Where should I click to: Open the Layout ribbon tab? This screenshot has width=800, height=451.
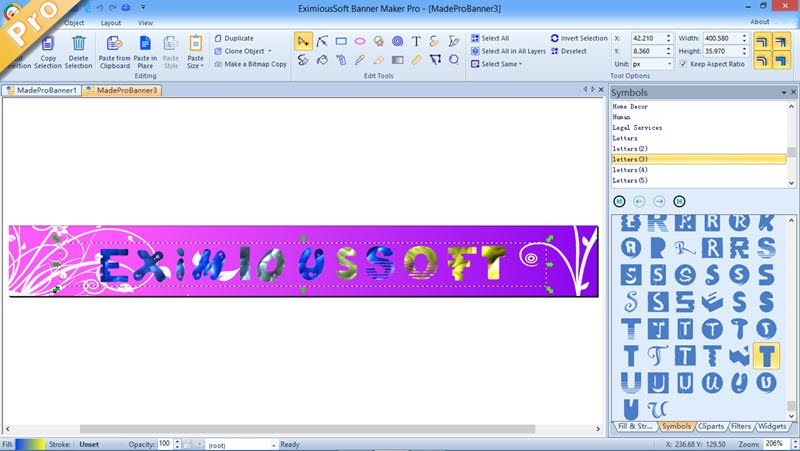coord(111,23)
